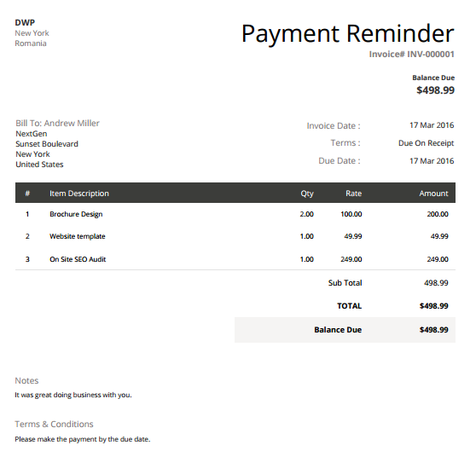This screenshot has width=476, height=474.
Task: Select the Bill To: Andrew Miller line
Action: coord(57,124)
